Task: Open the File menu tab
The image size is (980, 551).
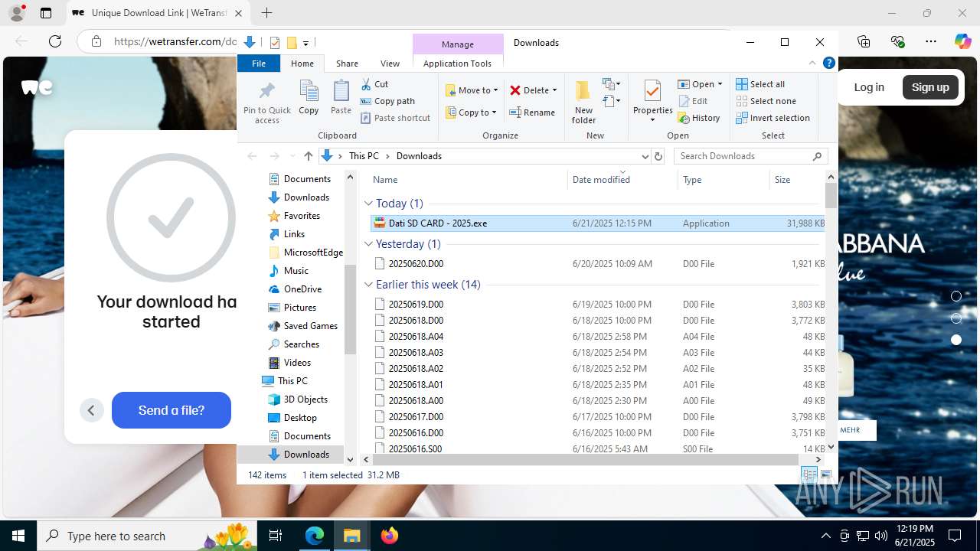Action: [259, 64]
